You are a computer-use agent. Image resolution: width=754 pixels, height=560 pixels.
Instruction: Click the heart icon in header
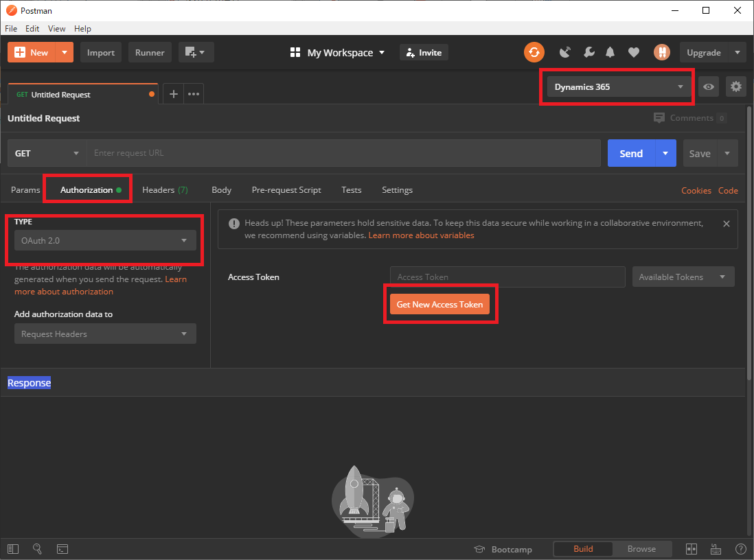[x=634, y=52]
